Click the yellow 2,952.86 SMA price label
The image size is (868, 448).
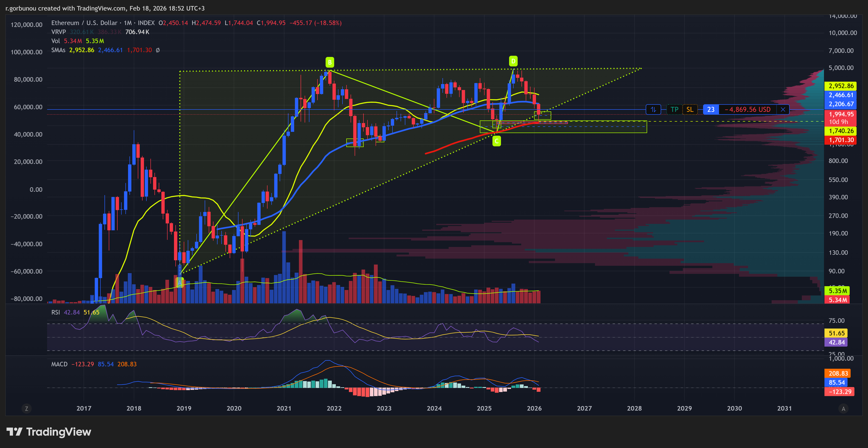pos(841,86)
